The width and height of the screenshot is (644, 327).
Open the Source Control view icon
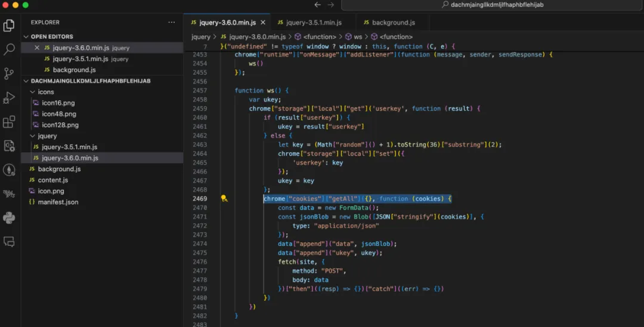(x=9, y=73)
